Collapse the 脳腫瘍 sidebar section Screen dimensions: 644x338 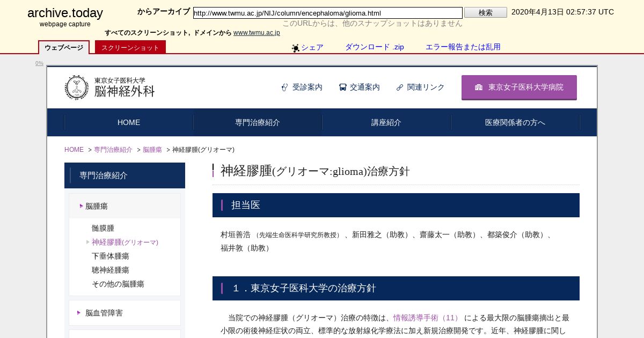(x=125, y=206)
